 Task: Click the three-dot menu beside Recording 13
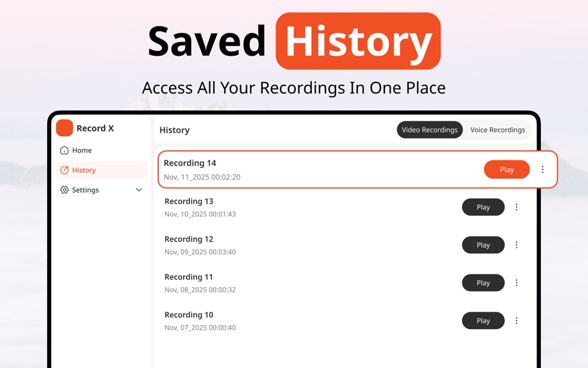(x=517, y=207)
